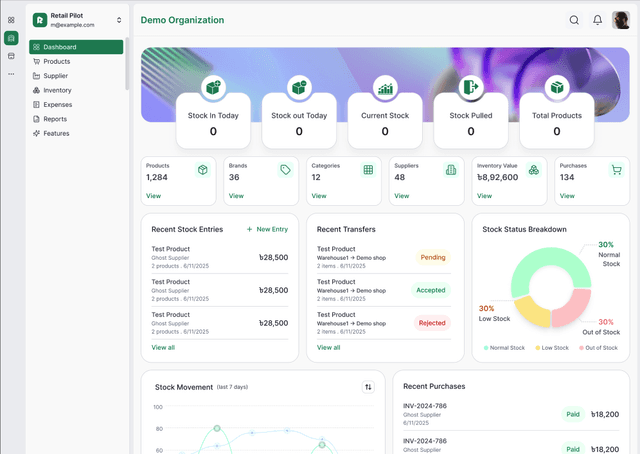
Task: Click the New Entry button
Action: click(267, 229)
